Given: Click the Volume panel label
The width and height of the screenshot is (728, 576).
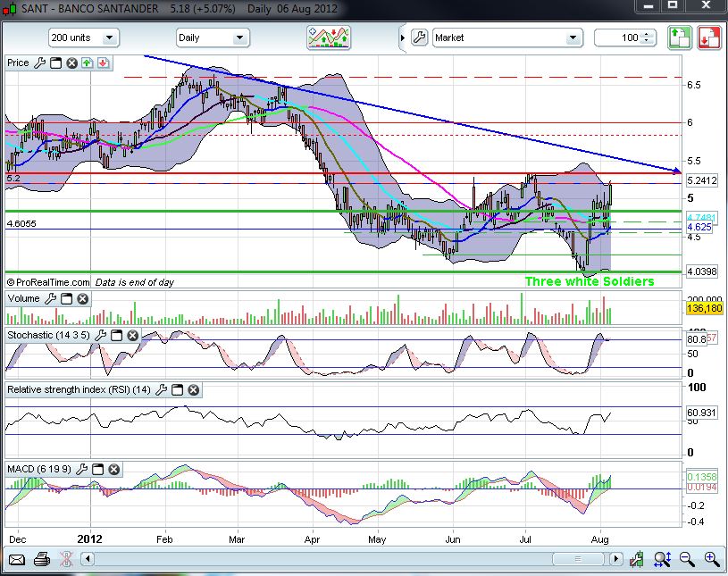Looking at the screenshot, I should [24, 298].
